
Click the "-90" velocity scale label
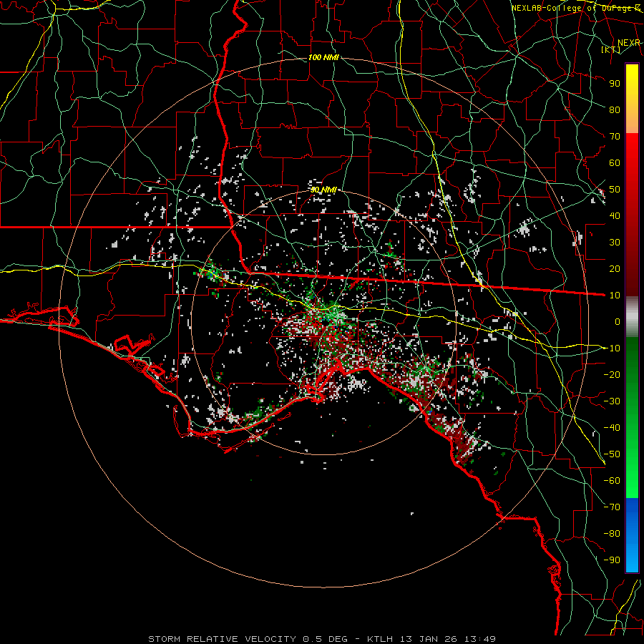pyautogui.click(x=612, y=560)
